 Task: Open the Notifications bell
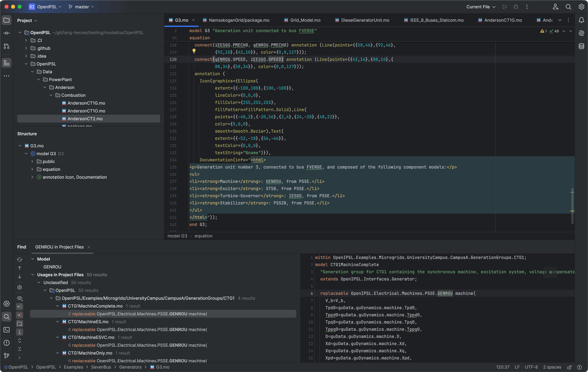[581, 20]
